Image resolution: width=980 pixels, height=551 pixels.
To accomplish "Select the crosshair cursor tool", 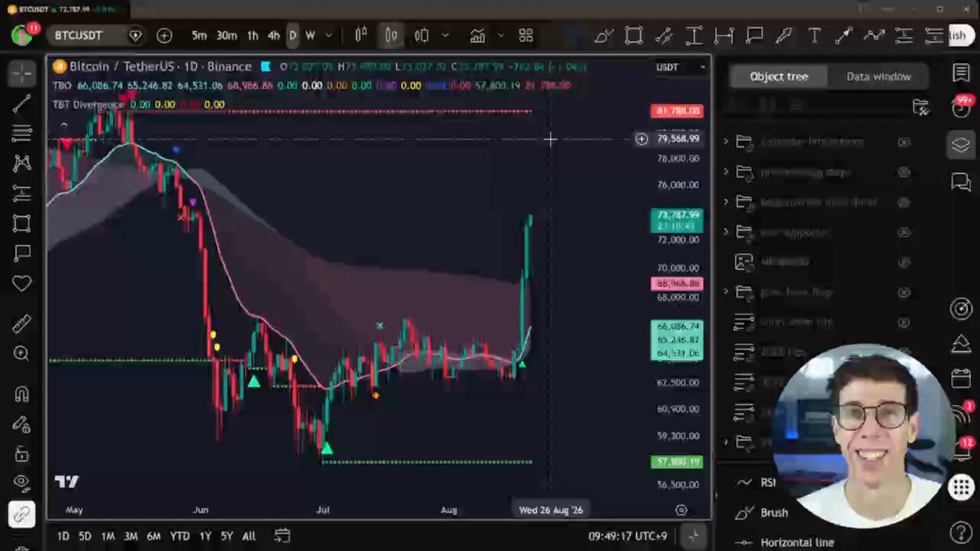I will point(21,73).
